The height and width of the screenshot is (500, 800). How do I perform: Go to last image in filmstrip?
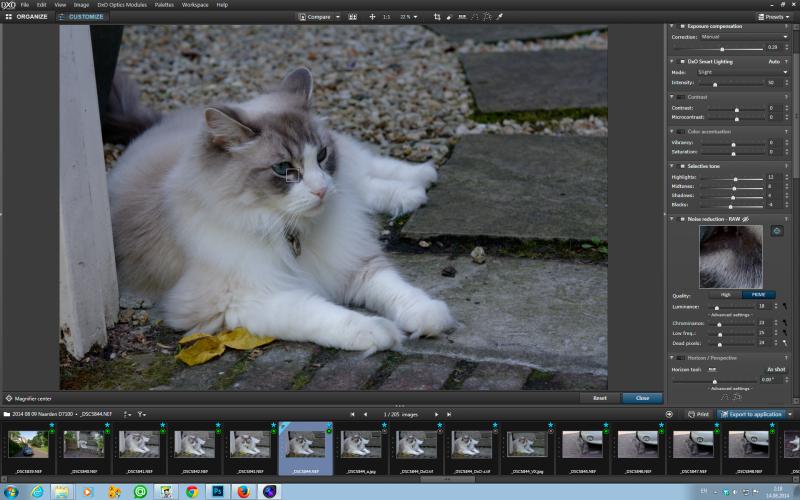click(449, 414)
